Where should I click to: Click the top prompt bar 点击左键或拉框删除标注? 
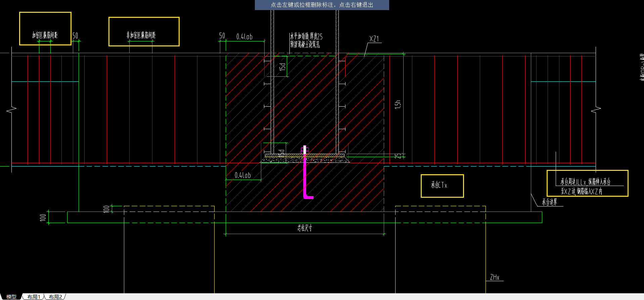(x=322, y=5)
